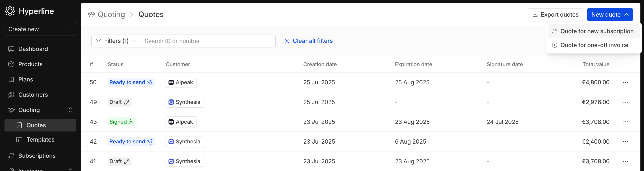This screenshot has height=171, width=644.
Task: Click the €4,800.00 total value
Action: click(x=596, y=82)
